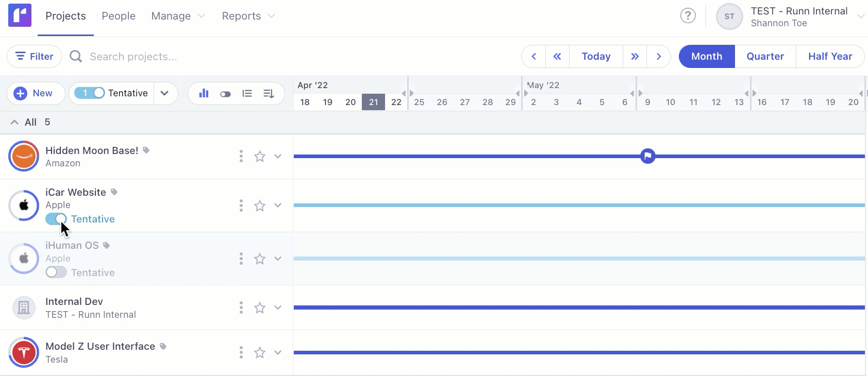This screenshot has width=868, height=376.
Task: Click the Today button
Action: [596, 57]
